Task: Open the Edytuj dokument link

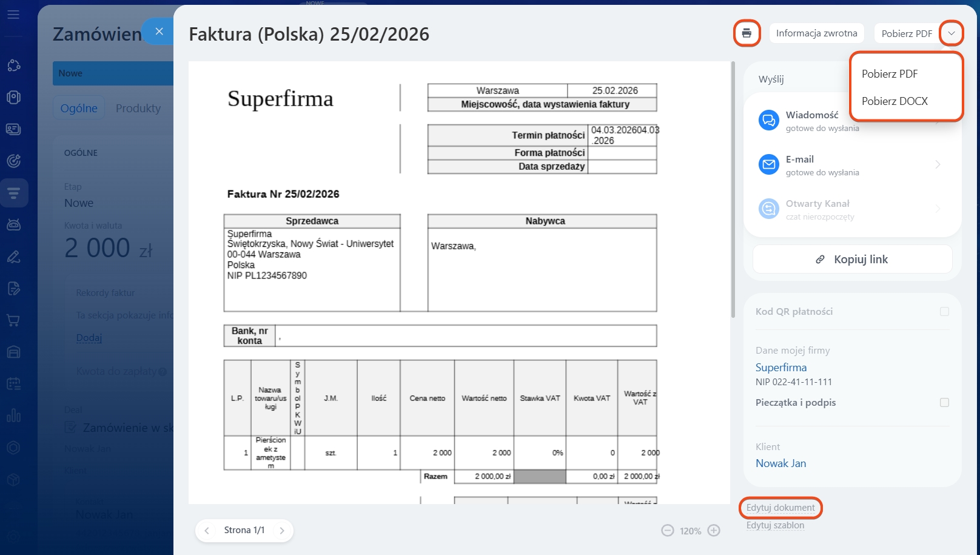Action: point(780,508)
